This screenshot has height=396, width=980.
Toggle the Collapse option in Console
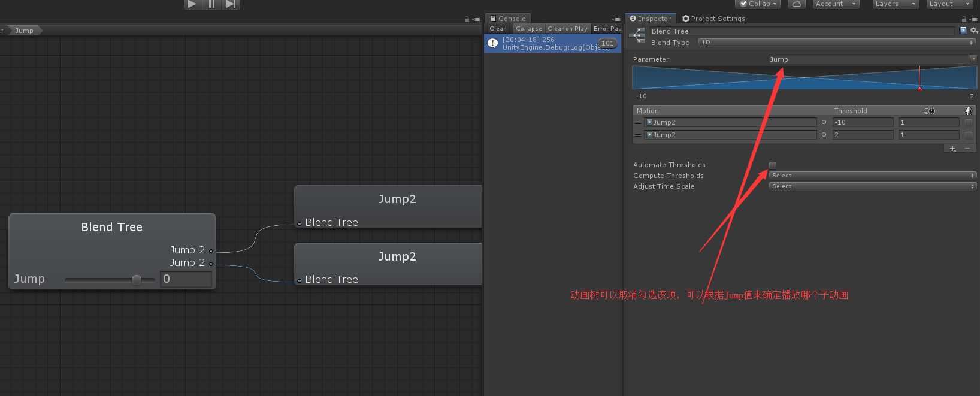(x=529, y=28)
